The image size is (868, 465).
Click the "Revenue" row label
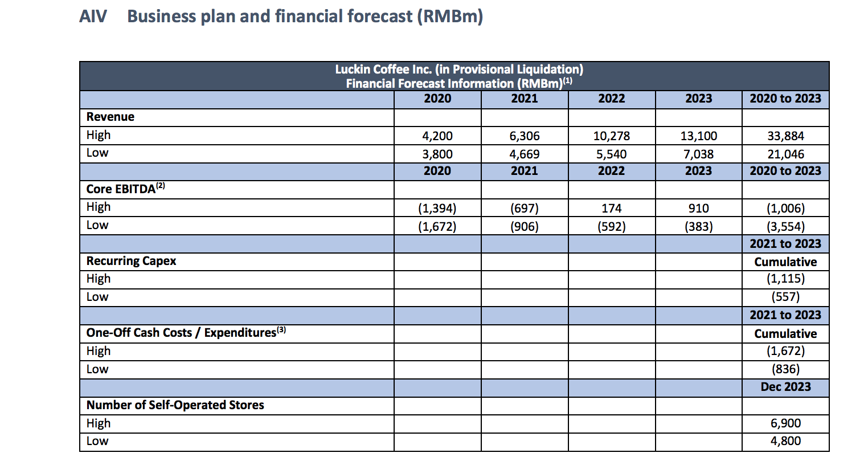click(110, 117)
